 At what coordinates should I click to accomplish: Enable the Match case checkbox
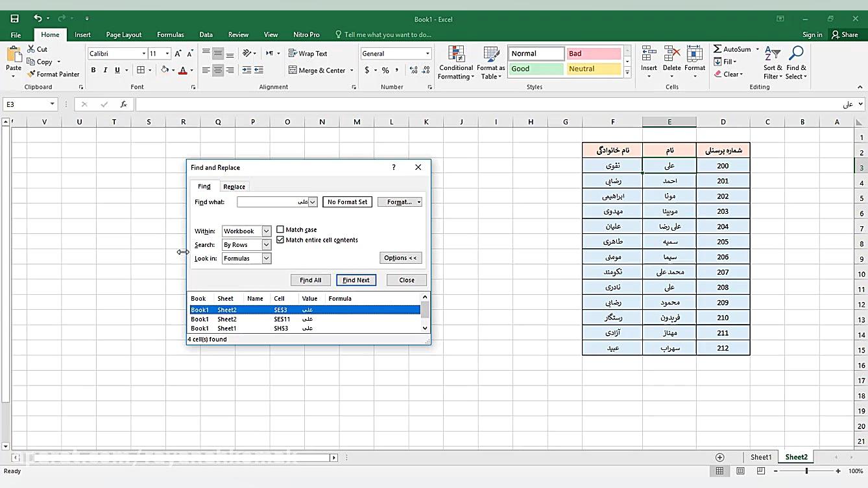click(x=280, y=229)
